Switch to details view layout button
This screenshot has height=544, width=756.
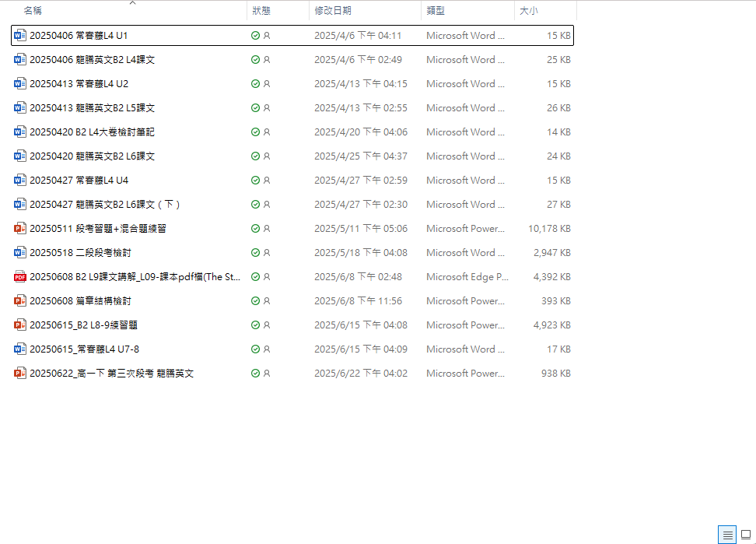(x=727, y=535)
